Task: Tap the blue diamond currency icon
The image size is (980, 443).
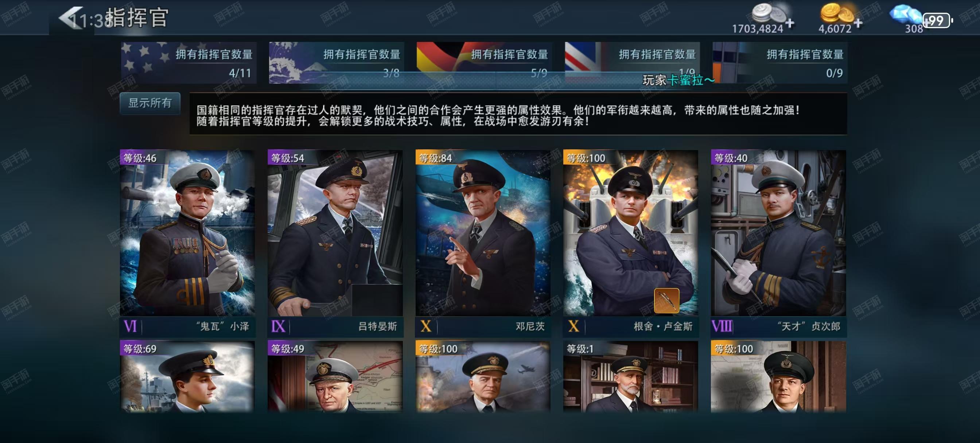Action: tap(905, 15)
